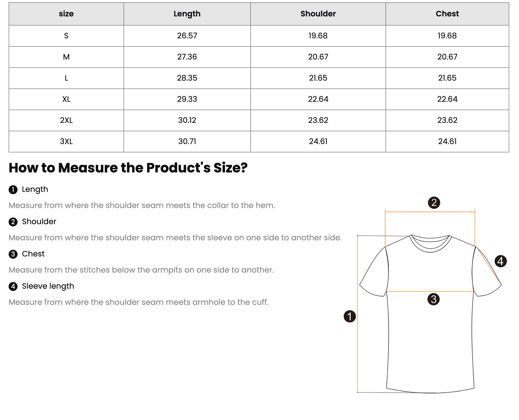Click the 3XL size row label
This screenshot has height=420, width=519.
point(66,142)
